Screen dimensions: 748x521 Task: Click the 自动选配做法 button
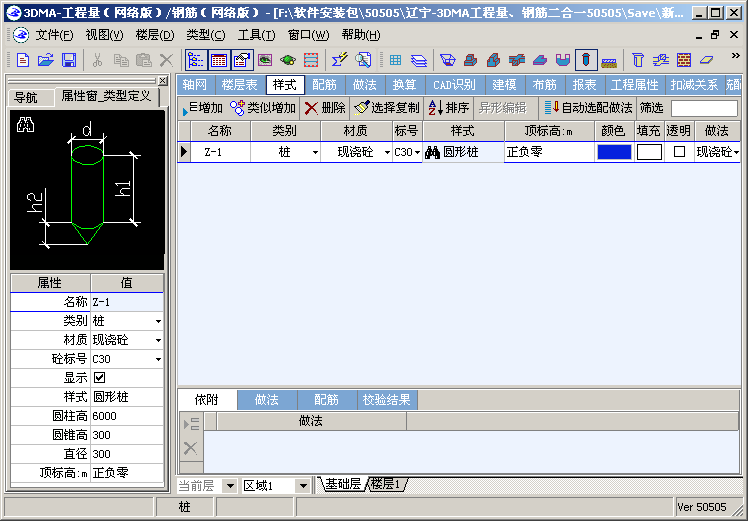click(588, 108)
